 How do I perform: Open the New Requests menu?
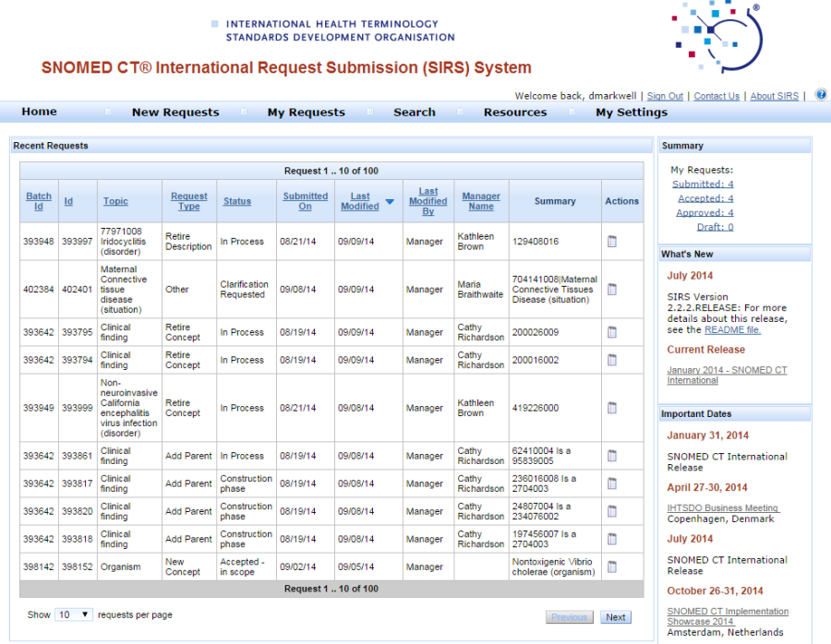(175, 113)
